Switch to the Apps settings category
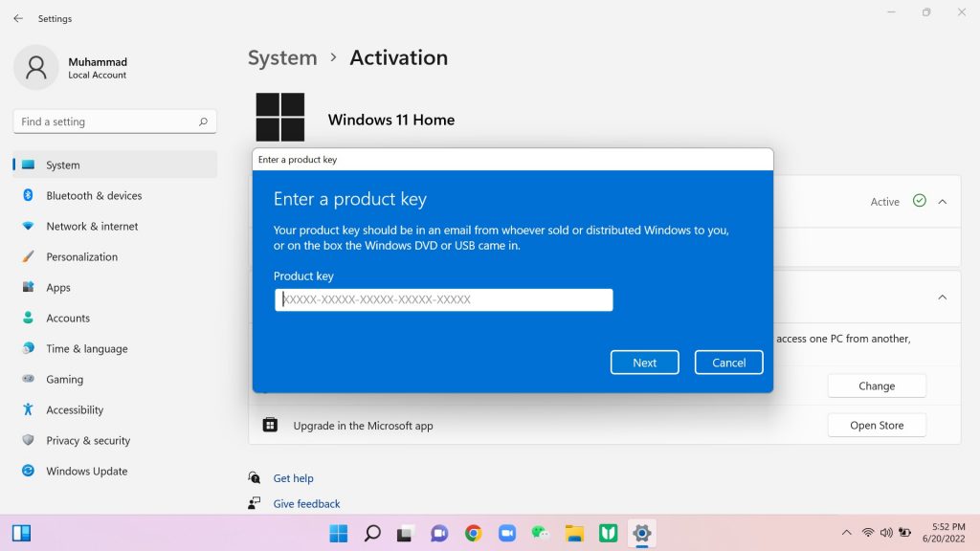 [x=58, y=287]
